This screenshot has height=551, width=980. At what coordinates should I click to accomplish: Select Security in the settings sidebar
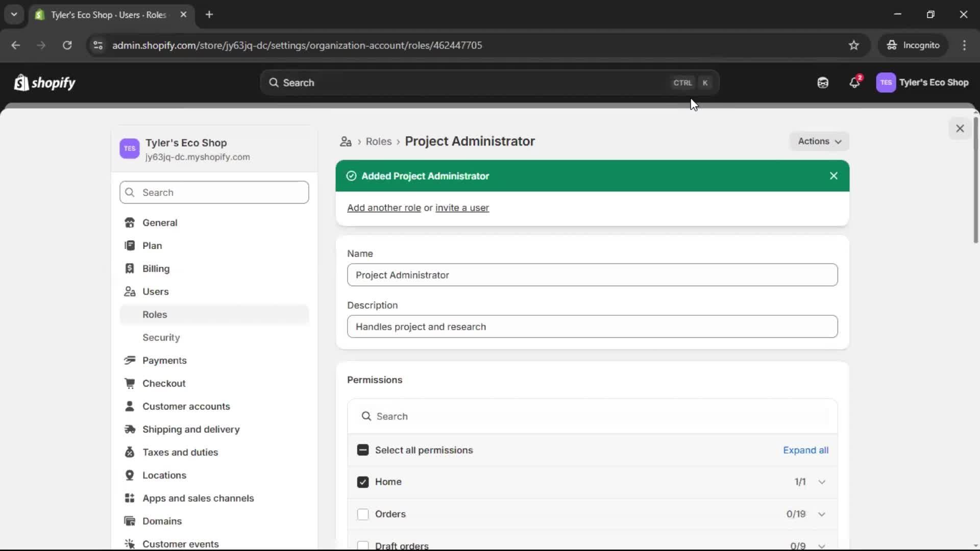(x=161, y=337)
